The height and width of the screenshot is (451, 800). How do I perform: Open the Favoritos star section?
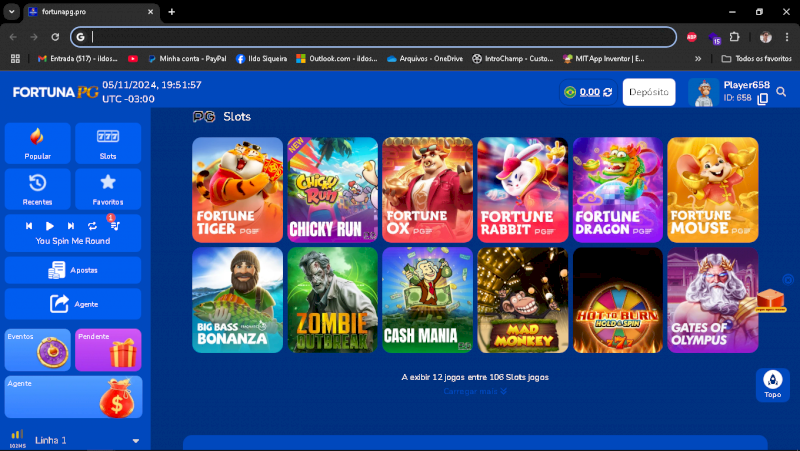(x=108, y=188)
